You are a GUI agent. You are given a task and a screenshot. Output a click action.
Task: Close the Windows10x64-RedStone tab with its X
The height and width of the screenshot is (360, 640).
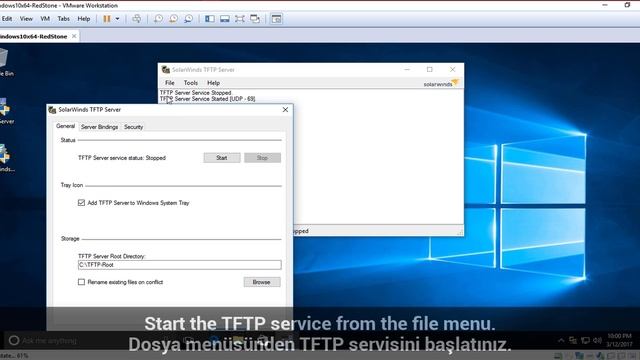74,36
